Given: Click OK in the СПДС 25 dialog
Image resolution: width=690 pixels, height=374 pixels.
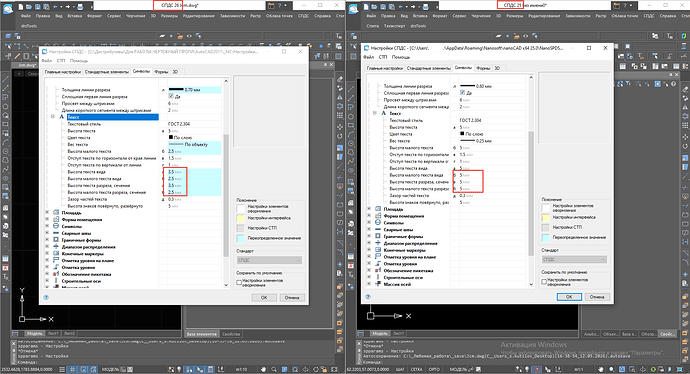Looking at the screenshot, I should pos(569,297).
